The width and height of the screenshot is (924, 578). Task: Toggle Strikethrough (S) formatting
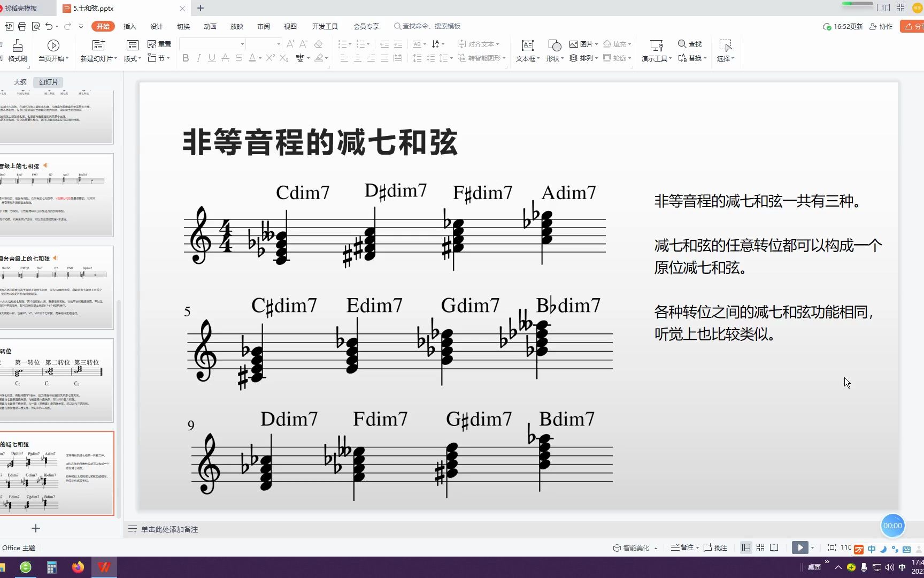pos(238,58)
